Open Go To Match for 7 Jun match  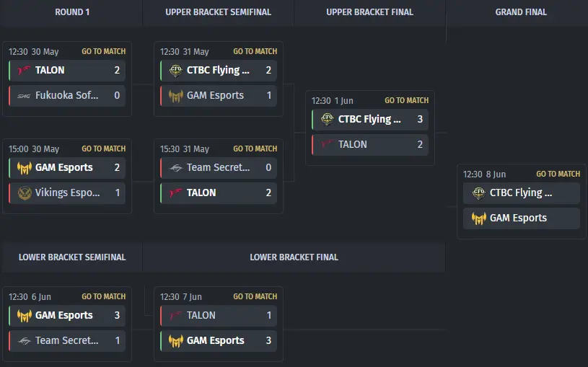coord(255,296)
